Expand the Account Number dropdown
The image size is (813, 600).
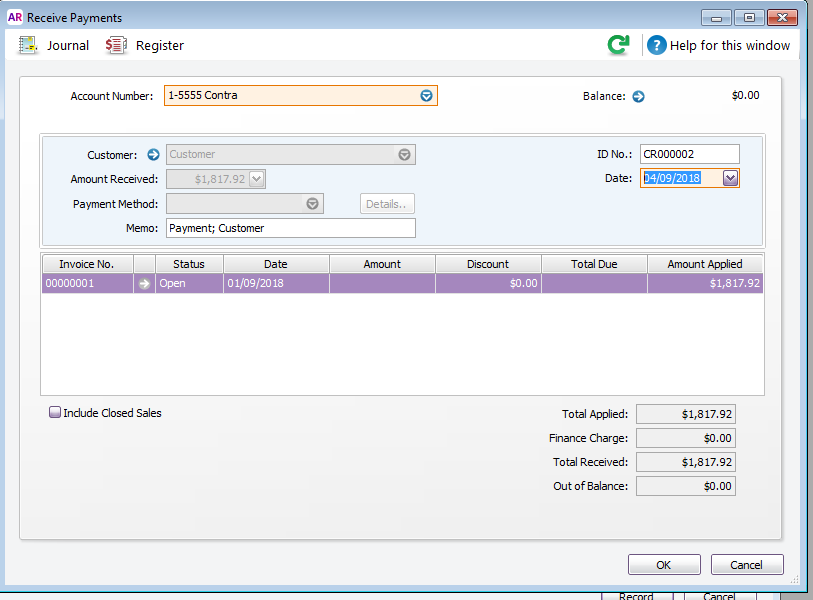pos(426,96)
